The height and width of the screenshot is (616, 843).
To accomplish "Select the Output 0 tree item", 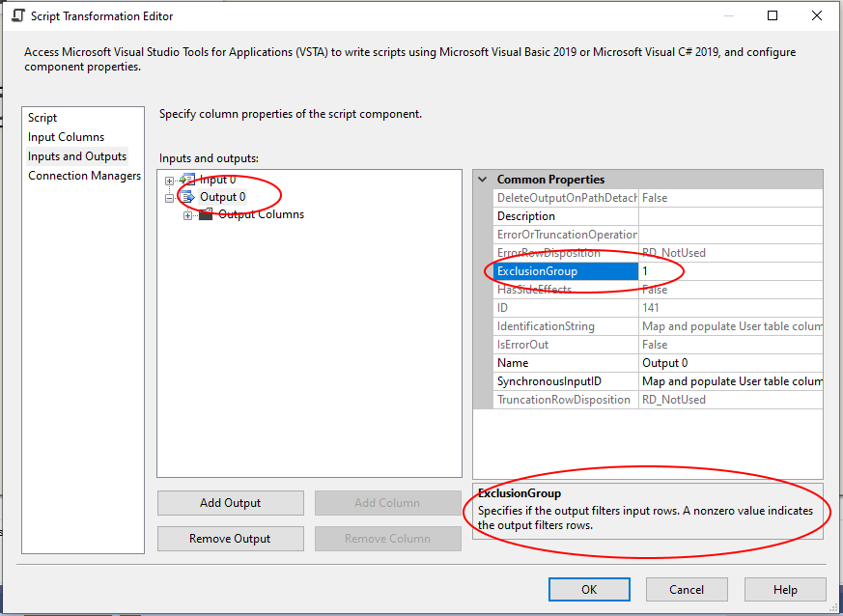I will click(222, 197).
